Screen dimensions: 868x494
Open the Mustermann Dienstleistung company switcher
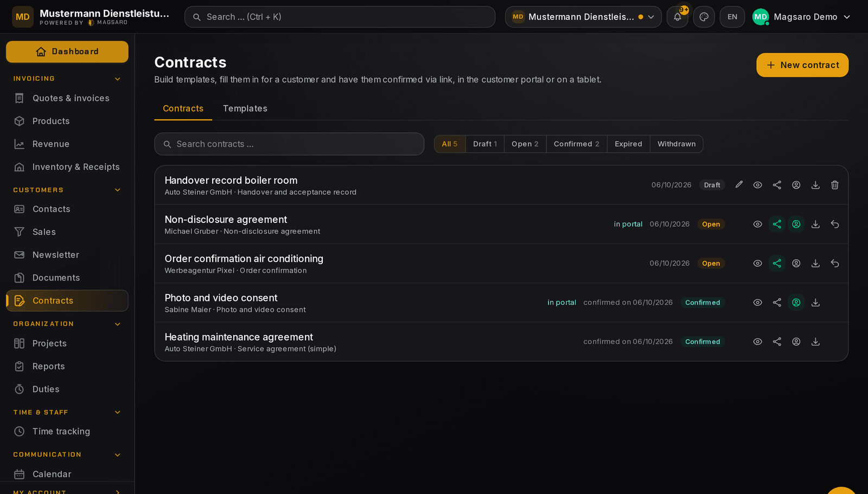(x=583, y=17)
